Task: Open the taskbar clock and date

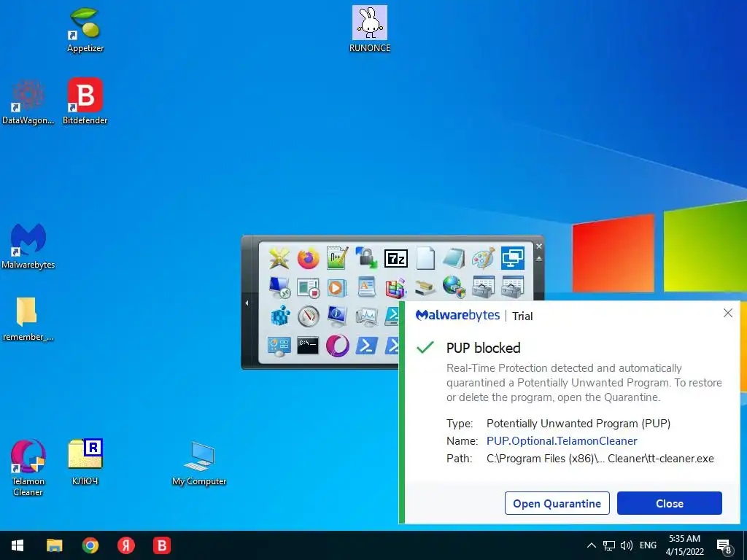Action: click(684, 545)
